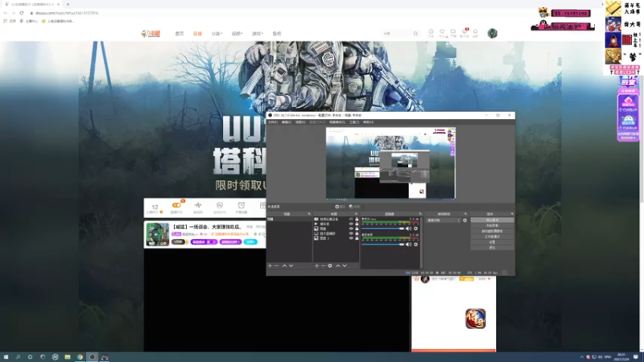Remove the selected scene with the Scenes minus icon

pyautogui.click(x=276, y=266)
